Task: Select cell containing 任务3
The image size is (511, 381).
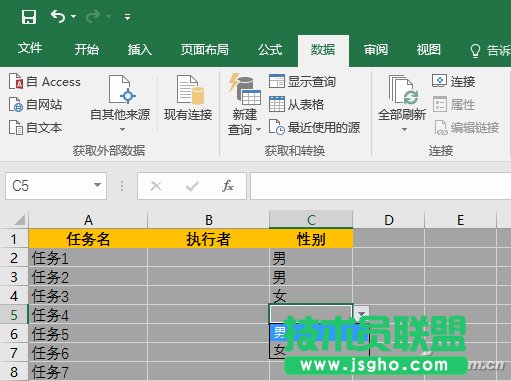Action: [88, 296]
